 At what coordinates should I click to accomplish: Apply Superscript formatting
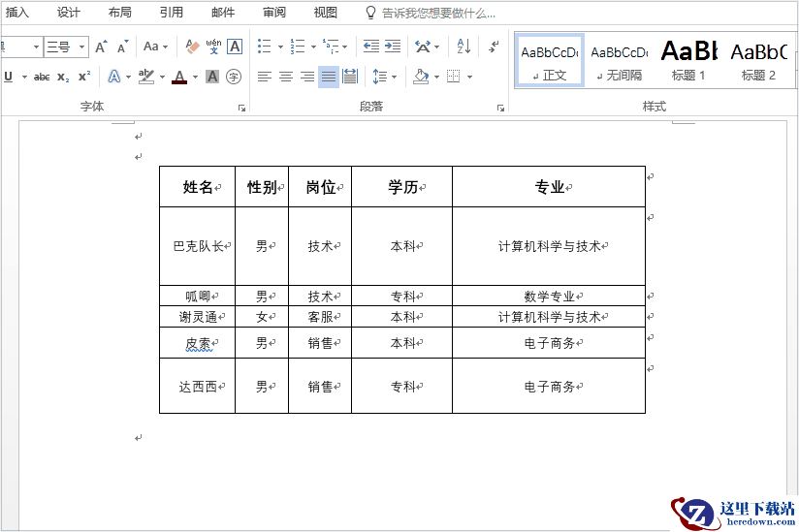point(84,77)
